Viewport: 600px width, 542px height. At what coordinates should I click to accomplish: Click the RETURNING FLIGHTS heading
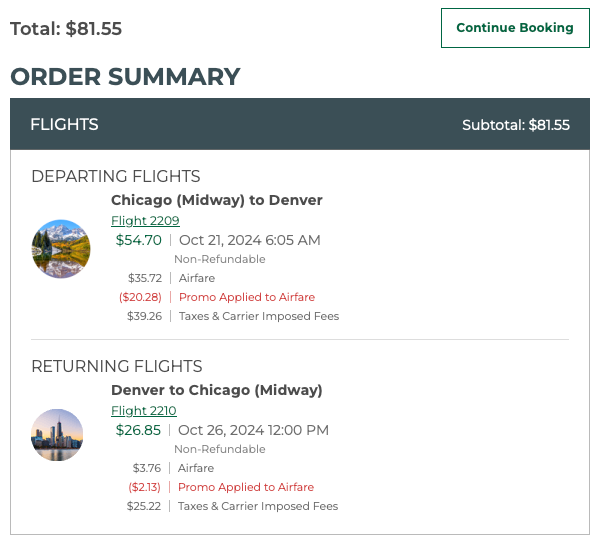(x=117, y=366)
